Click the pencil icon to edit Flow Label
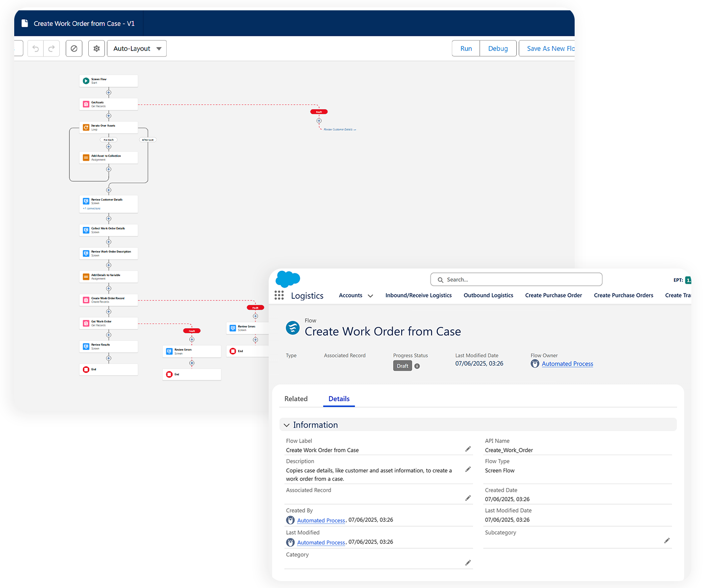The height and width of the screenshot is (588, 708). pyautogui.click(x=468, y=449)
